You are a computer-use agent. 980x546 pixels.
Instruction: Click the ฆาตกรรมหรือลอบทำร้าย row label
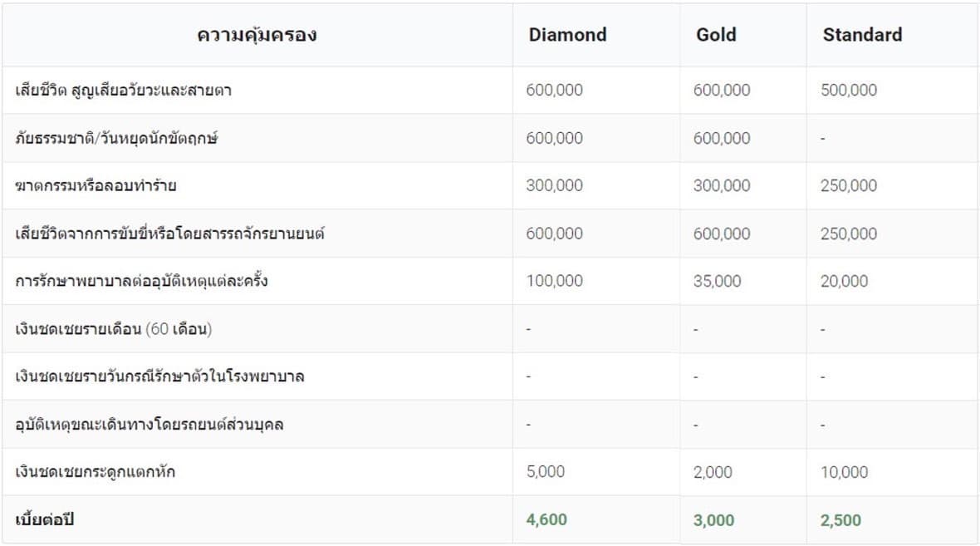click(x=96, y=185)
